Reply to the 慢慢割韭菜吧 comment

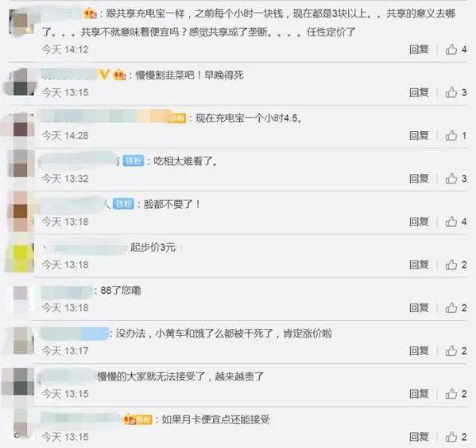419,92
